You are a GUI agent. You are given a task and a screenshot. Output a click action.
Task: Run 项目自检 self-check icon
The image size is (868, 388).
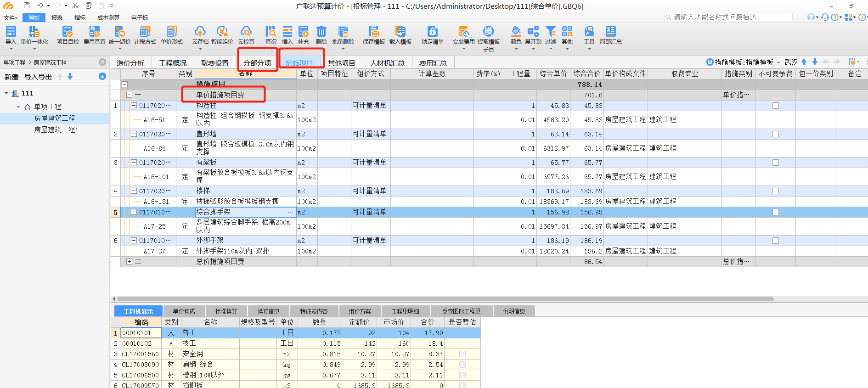pos(68,31)
